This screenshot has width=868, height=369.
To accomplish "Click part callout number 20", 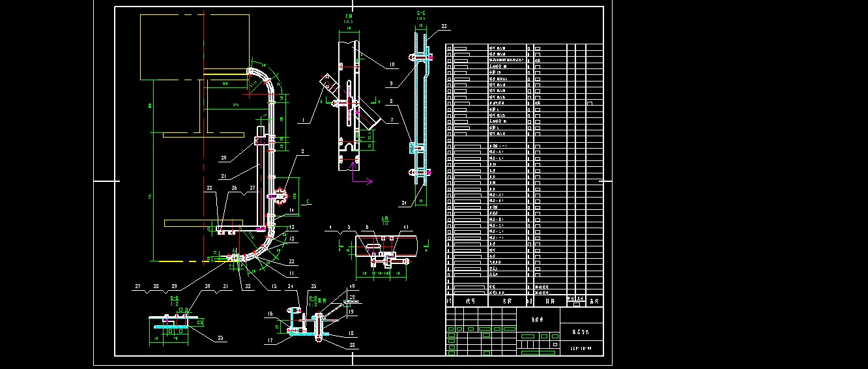I will pyautogui.click(x=224, y=158).
